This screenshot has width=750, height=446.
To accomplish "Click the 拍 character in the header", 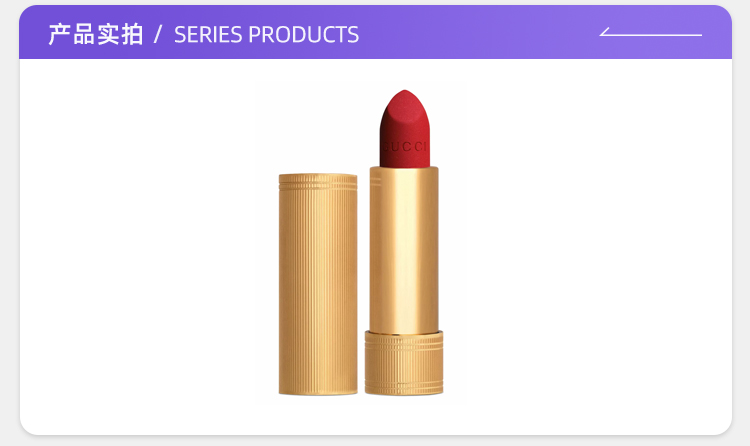I will point(132,34).
